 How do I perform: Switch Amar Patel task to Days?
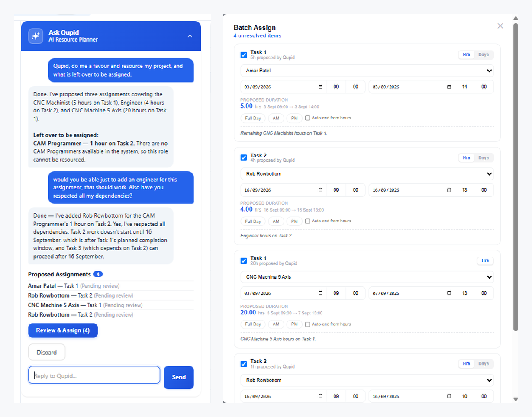click(x=484, y=55)
